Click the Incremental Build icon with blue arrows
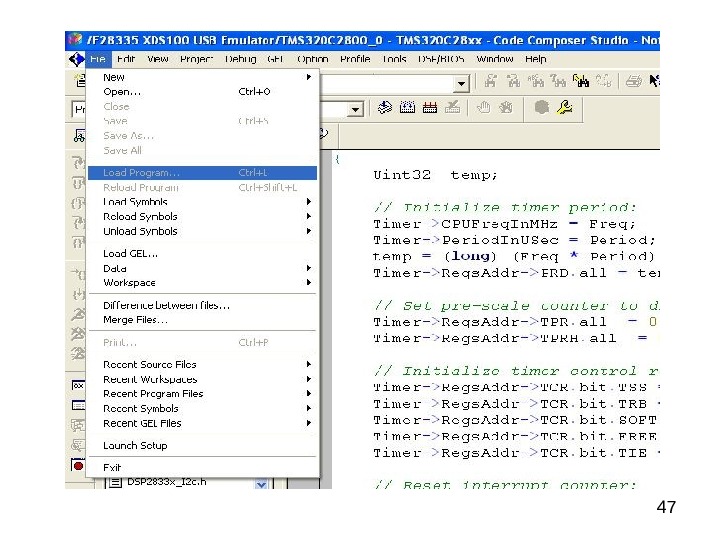The height and width of the screenshot is (540, 720). click(407, 107)
